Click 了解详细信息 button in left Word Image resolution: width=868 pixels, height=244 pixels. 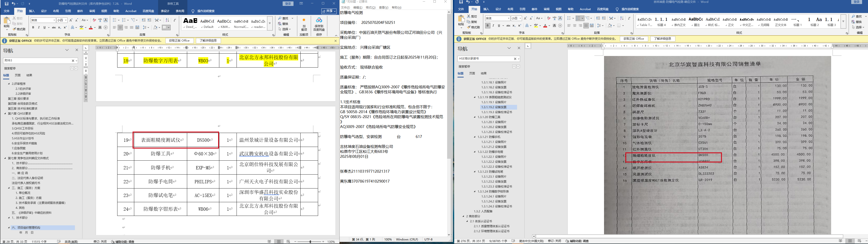(208, 41)
